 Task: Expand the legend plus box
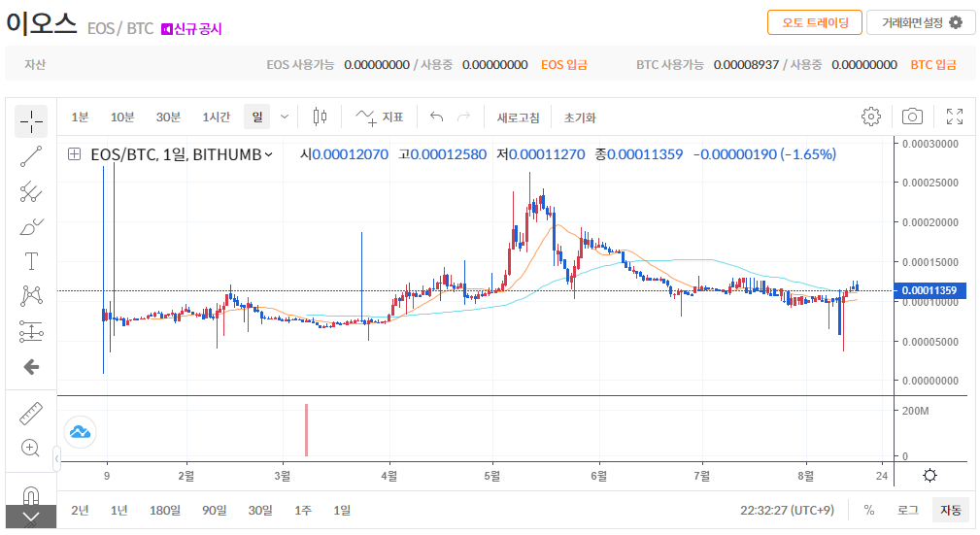74,153
